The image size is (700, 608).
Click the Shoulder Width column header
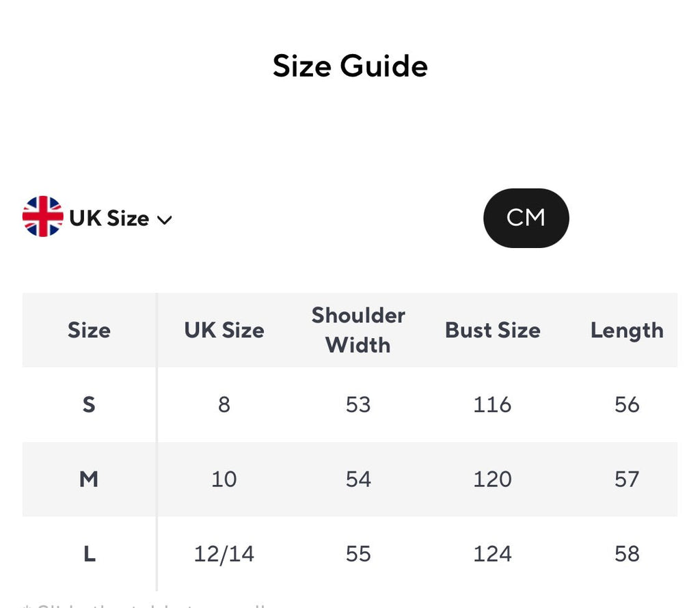click(x=358, y=330)
